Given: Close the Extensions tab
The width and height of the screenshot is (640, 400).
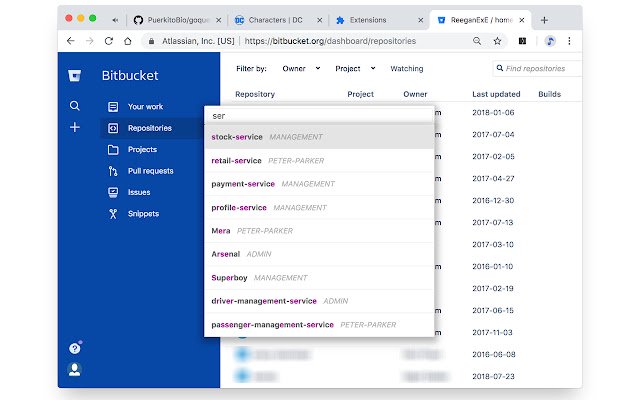Looking at the screenshot, I should (420, 20).
